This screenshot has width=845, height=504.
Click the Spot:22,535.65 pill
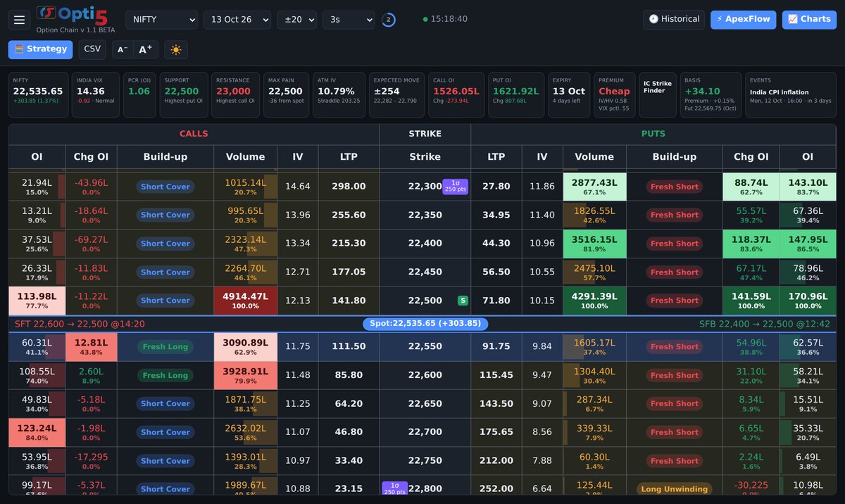(x=425, y=324)
